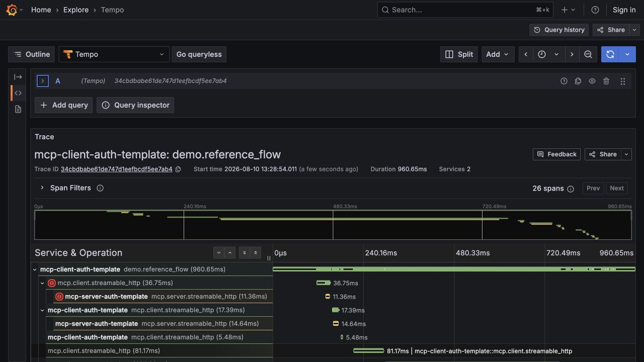Copy the trace ID with clipboard icon
The height and width of the screenshot is (362, 644).
[x=178, y=169]
